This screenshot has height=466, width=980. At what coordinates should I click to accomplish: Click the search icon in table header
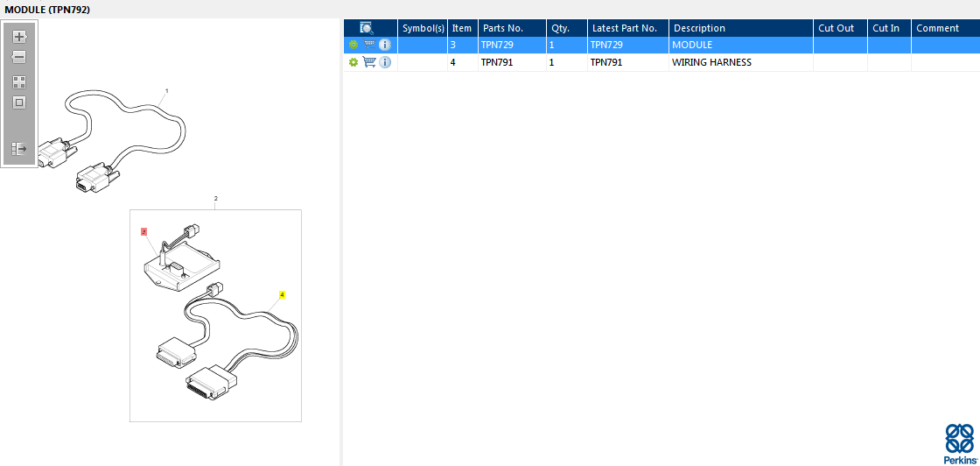pos(367,28)
